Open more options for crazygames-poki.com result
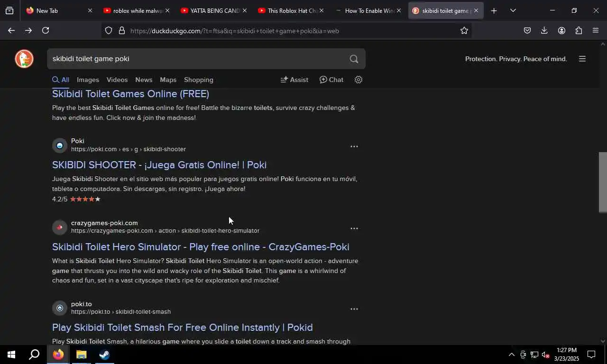 click(354, 228)
